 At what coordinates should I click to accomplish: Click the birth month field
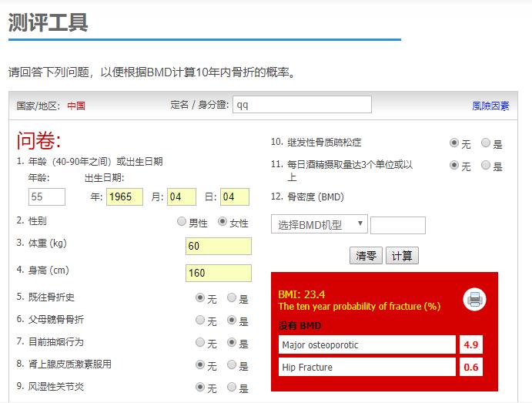[182, 197]
